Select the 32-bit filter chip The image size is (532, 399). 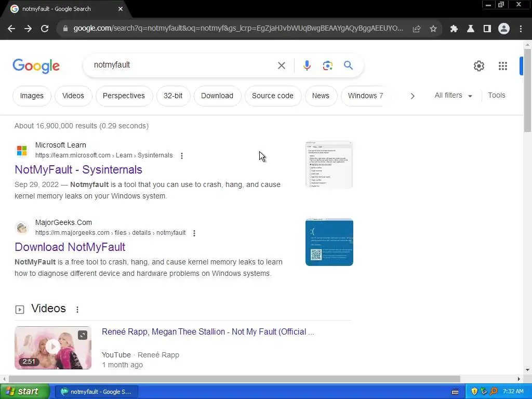coord(173,96)
